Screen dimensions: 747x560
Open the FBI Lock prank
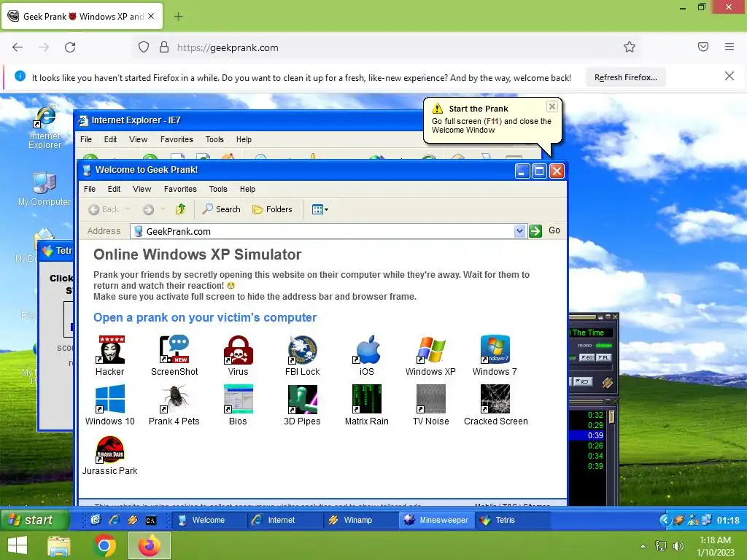coord(303,355)
